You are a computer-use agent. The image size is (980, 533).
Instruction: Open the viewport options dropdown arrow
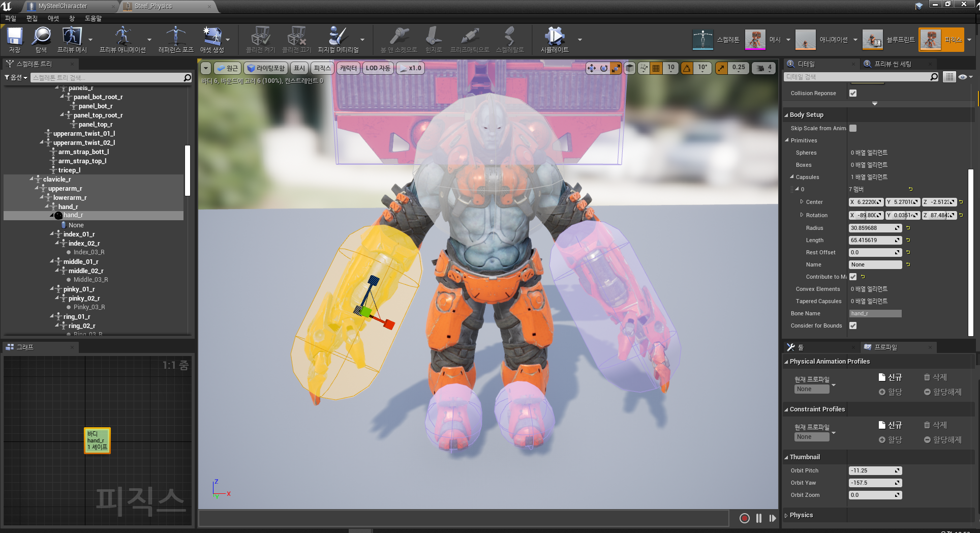206,68
